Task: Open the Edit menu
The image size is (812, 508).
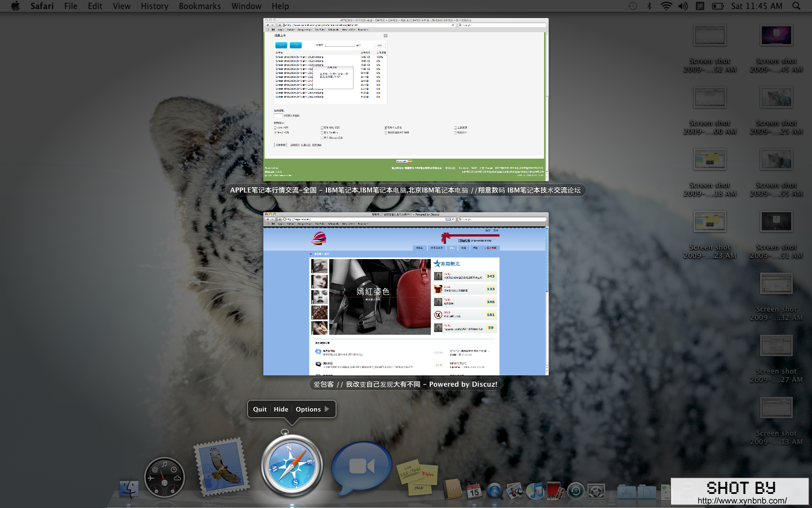Action: [95, 6]
